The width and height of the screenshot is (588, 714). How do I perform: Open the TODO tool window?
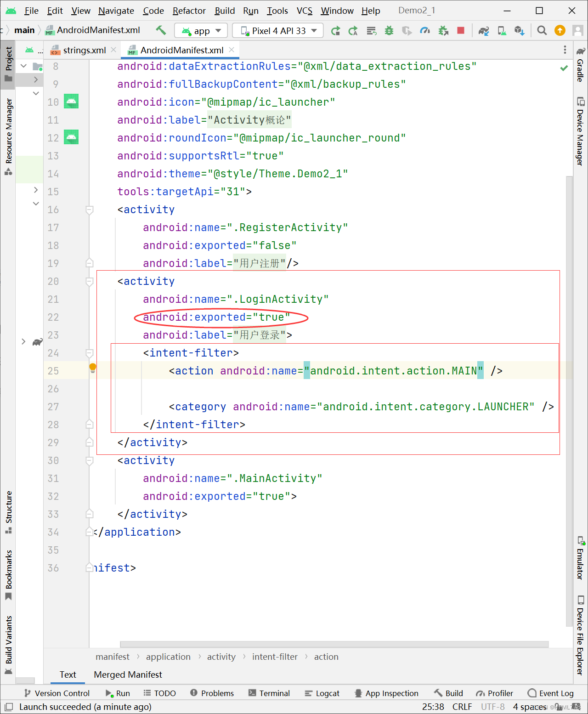(x=160, y=693)
